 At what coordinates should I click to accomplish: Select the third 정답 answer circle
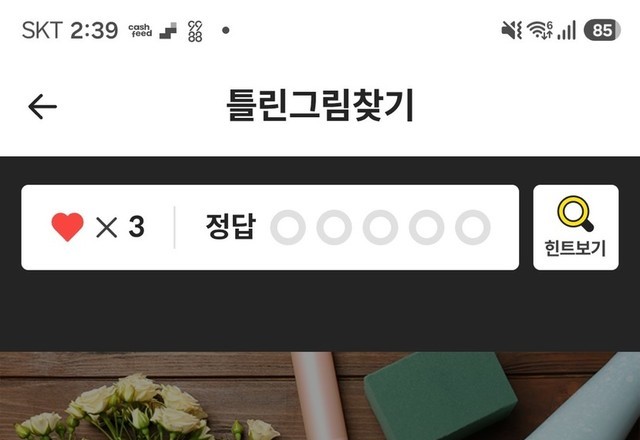(380, 227)
